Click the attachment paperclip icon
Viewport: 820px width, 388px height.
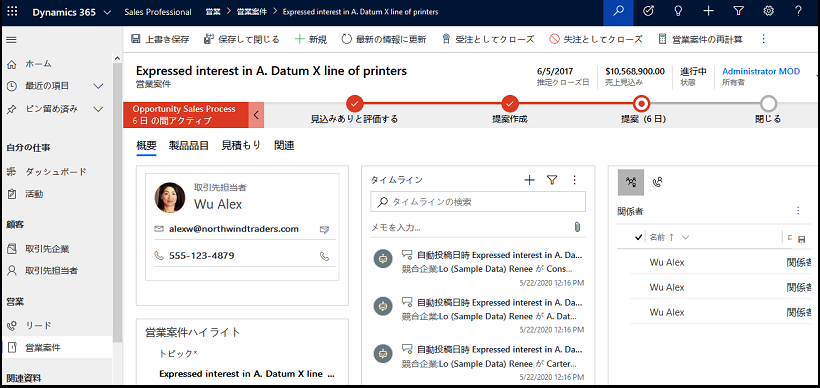tap(577, 227)
